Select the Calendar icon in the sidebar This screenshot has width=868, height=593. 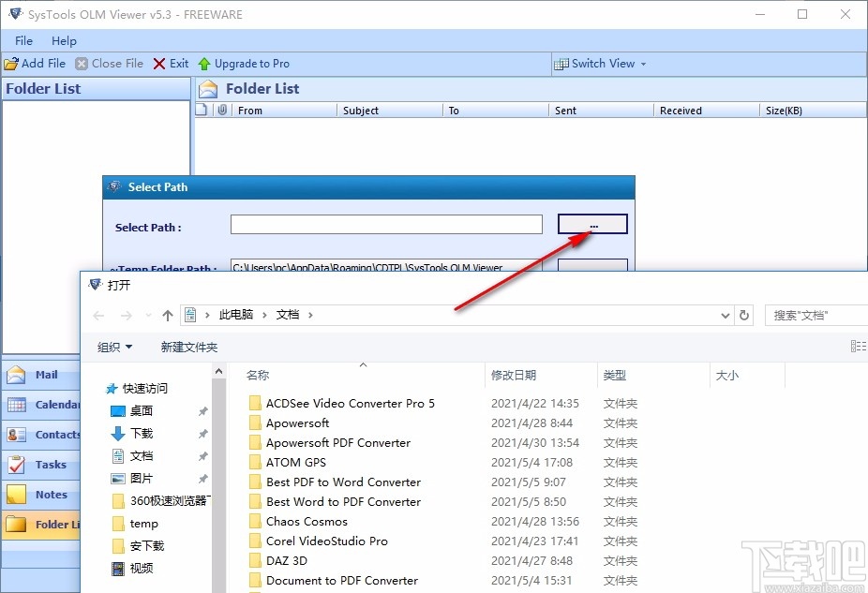pos(19,404)
